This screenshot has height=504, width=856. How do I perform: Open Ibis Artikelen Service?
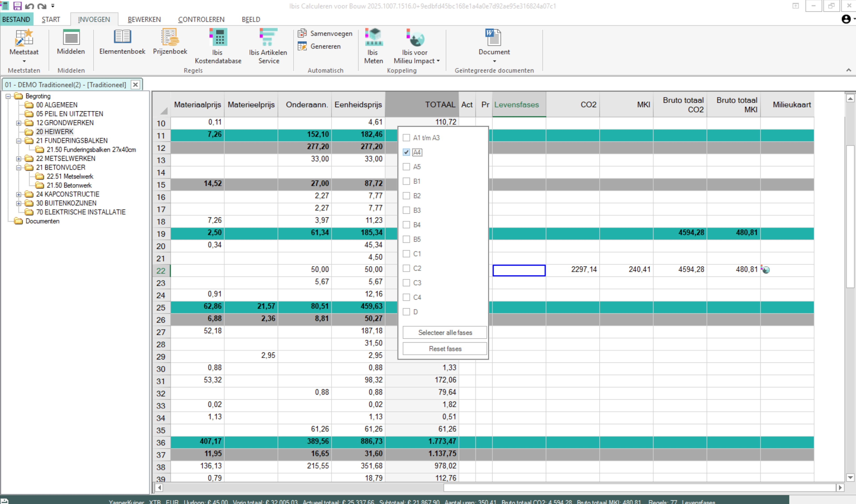tap(268, 38)
